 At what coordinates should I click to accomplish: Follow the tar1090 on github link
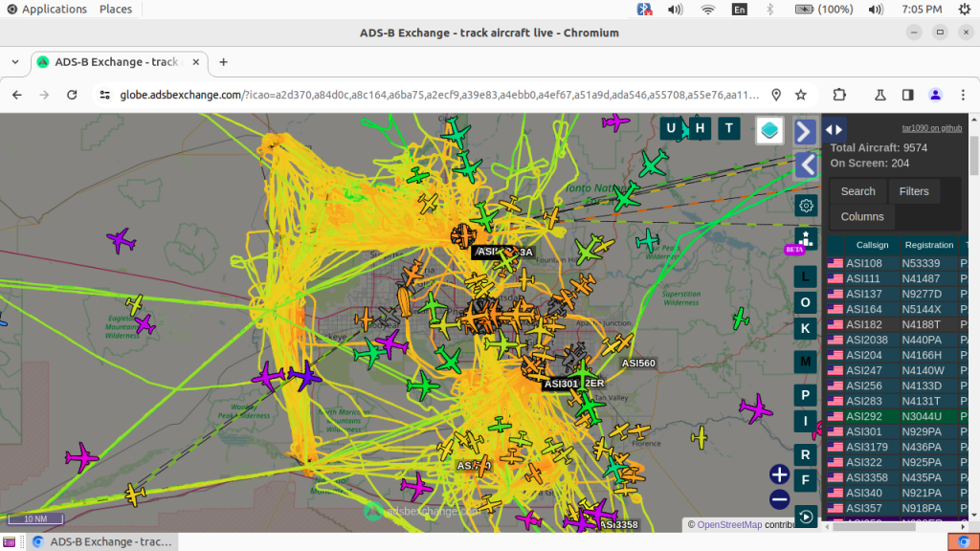tap(931, 128)
